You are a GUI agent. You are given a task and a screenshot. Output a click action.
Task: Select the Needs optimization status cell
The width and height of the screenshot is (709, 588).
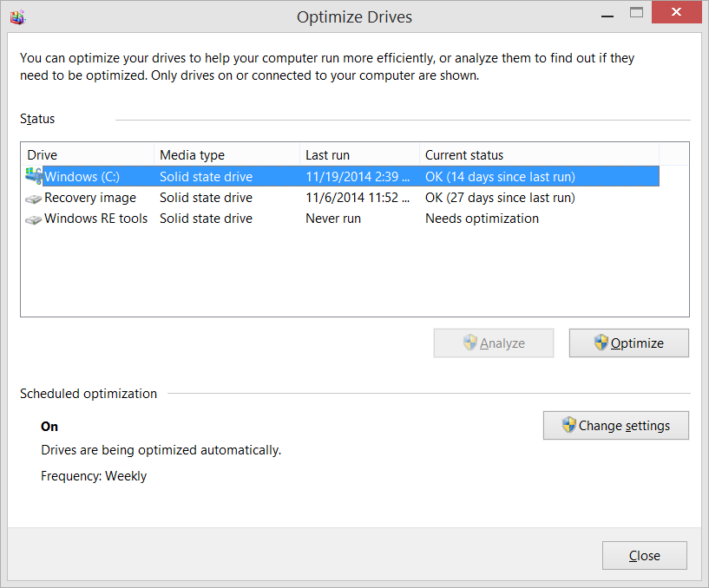tap(482, 219)
